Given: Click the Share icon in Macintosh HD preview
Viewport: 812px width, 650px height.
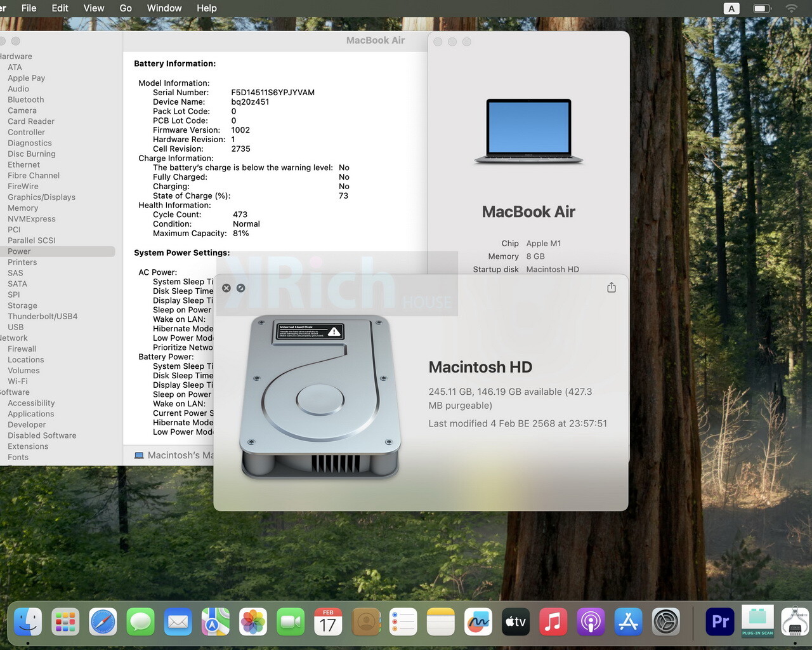Looking at the screenshot, I should tap(611, 288).
